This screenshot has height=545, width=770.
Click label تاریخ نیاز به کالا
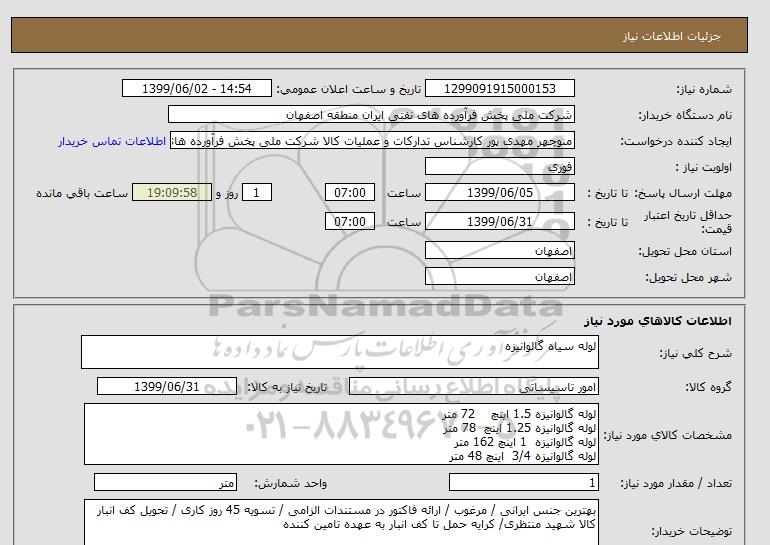tap(287, 387)
